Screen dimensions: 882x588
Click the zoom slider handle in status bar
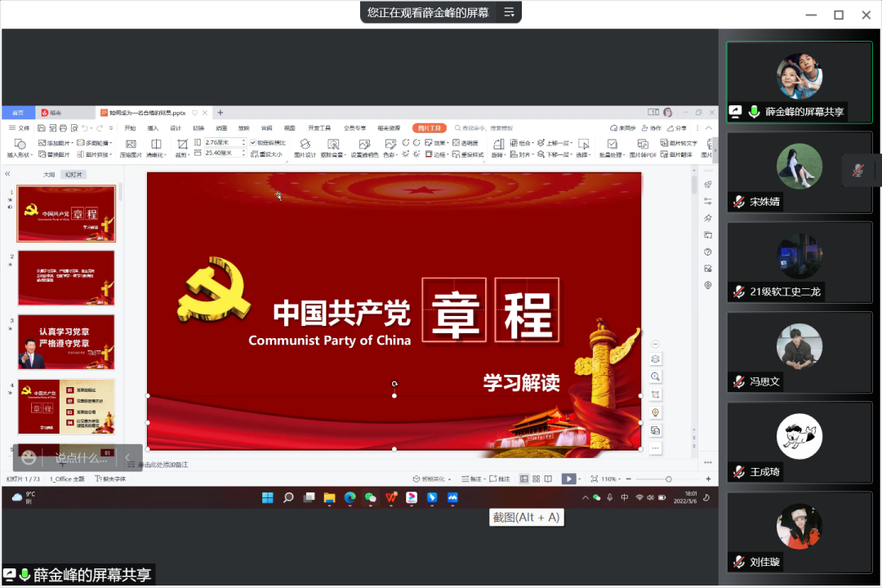click(x=668, y=479)
